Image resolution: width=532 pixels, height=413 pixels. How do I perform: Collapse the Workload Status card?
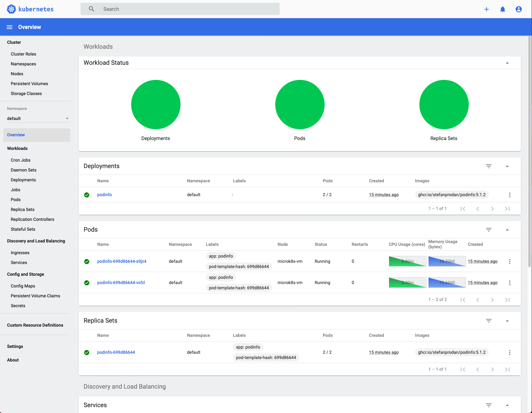click(x=507, y=63)
